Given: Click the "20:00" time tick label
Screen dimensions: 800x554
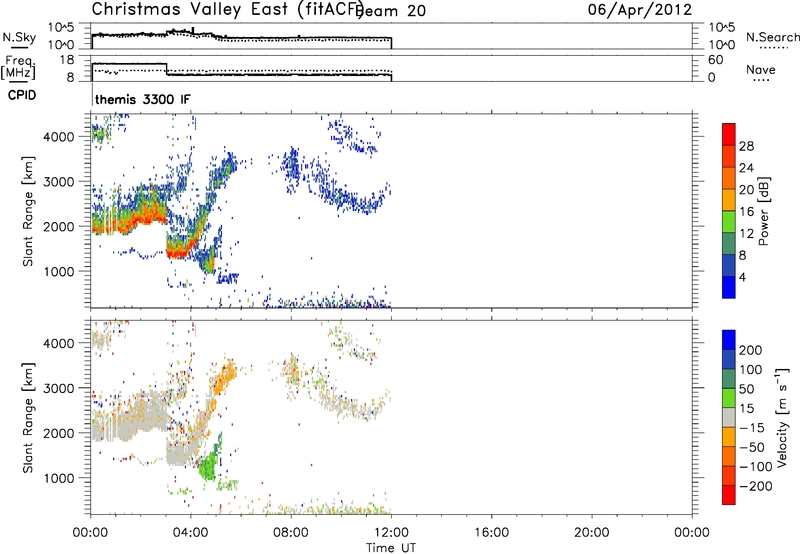Looking at the screenshot, I should point(592,533).
